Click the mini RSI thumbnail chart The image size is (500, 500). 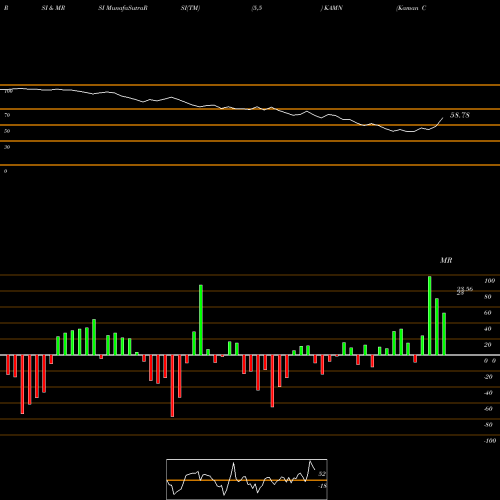tap(247, 479)
